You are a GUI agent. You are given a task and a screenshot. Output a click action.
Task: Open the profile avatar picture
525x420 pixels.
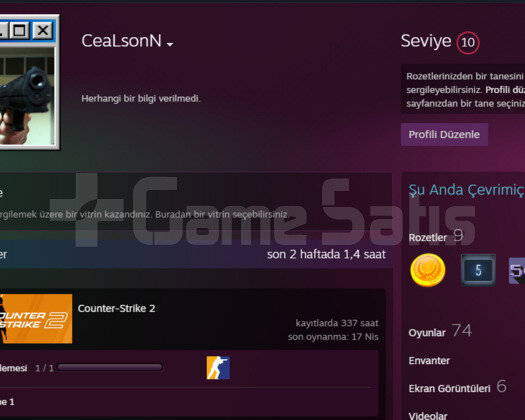point(27,96)
